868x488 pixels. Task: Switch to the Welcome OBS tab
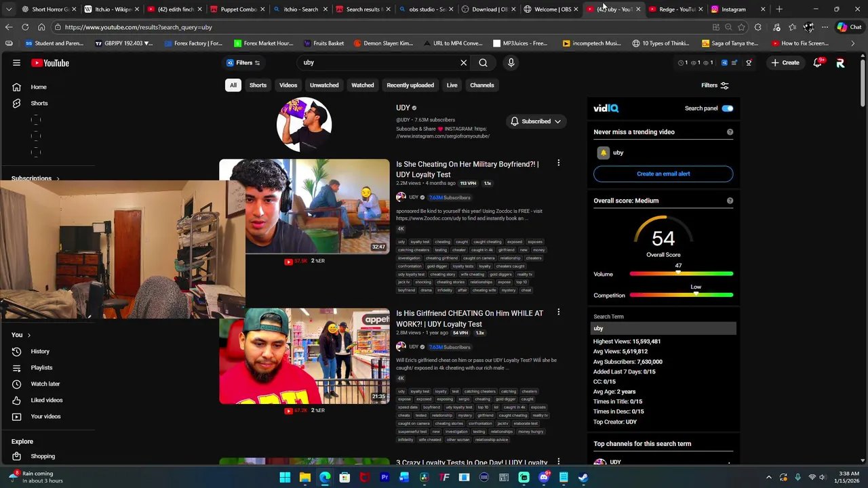[x=552, y=9]
